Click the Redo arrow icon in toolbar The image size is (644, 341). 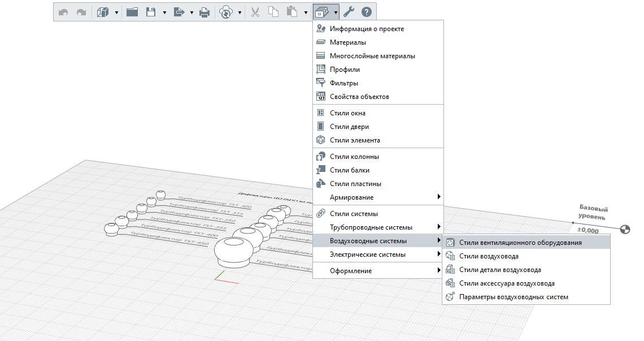click(x=81, y=12)
